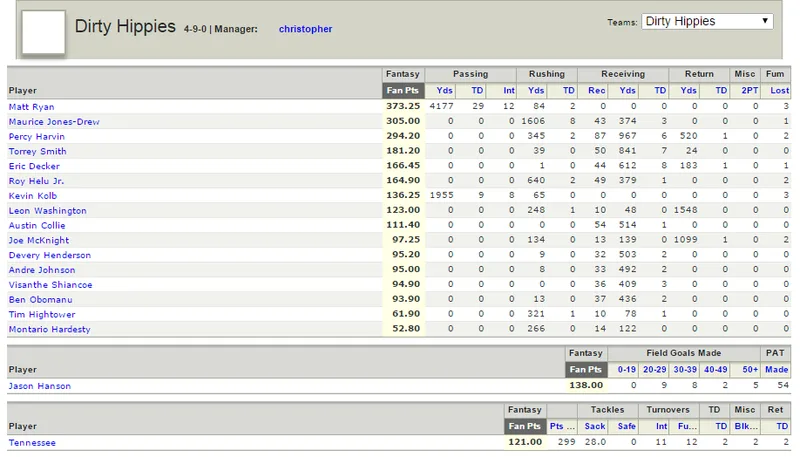Open Leon Washington player link
The width and height of the screenshot is (800, 457).
(x=47, y=210)
